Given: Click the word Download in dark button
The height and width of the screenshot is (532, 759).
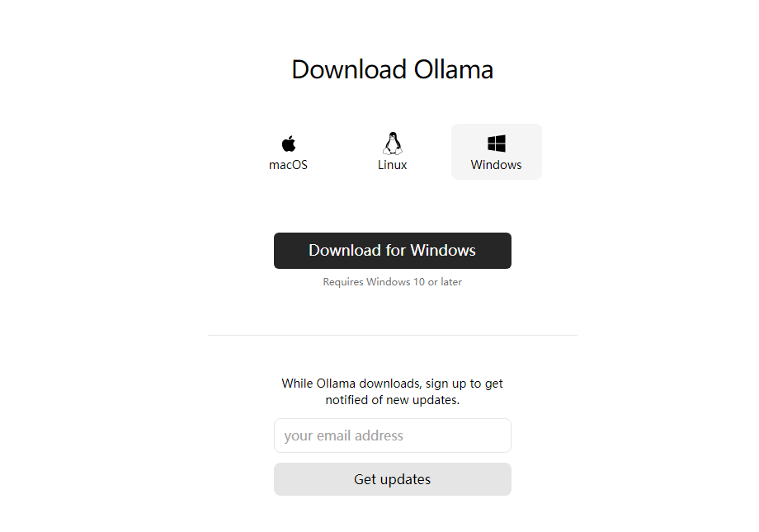Looking at the screenshot, I should pos(345,250).
